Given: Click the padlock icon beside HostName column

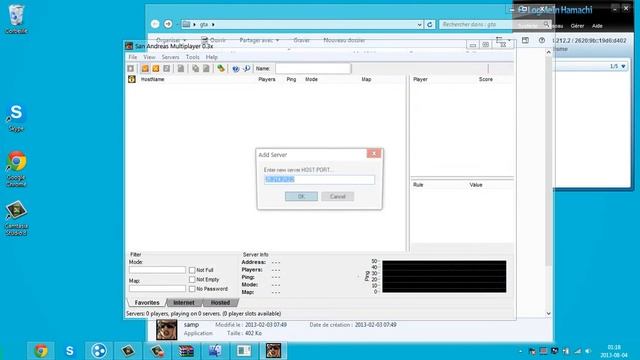Looking at the screenshot, I should 131,79.
